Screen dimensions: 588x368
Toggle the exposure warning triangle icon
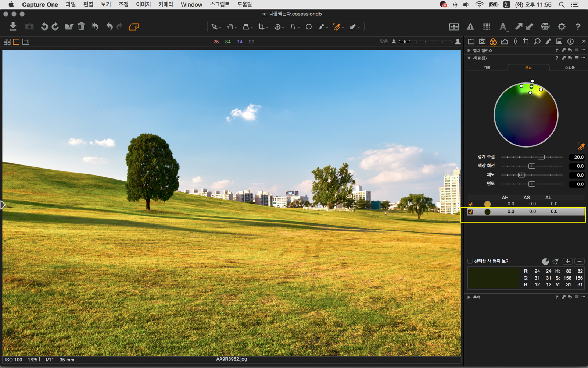tap(470, 26)
